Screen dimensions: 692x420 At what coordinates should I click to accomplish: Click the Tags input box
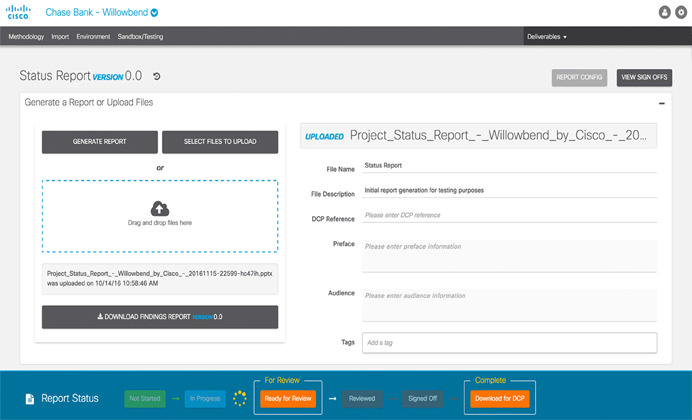click(510, 343)
